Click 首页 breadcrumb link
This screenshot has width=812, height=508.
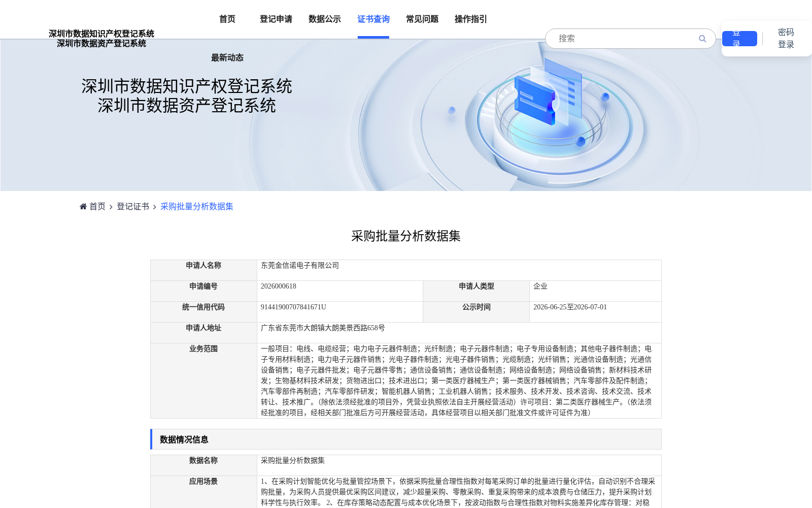point(97,206)
